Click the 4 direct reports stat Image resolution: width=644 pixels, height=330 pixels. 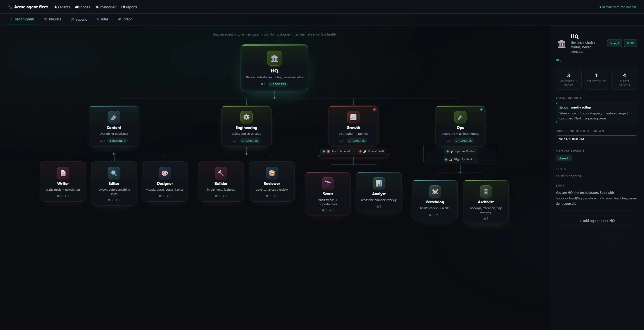point(624,79)
